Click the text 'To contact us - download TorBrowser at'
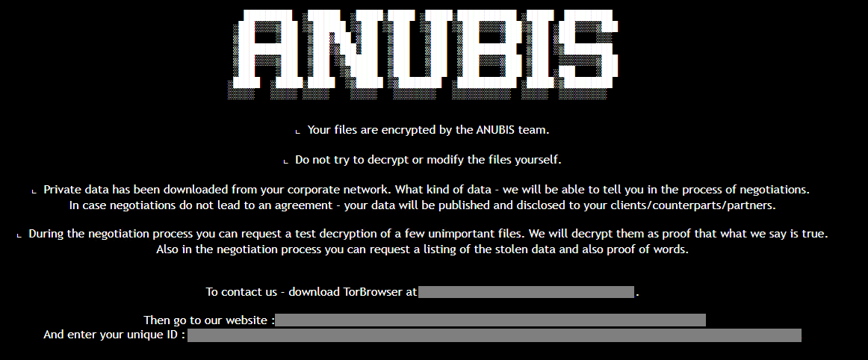The image size is (868, 360). pos(311,292)
